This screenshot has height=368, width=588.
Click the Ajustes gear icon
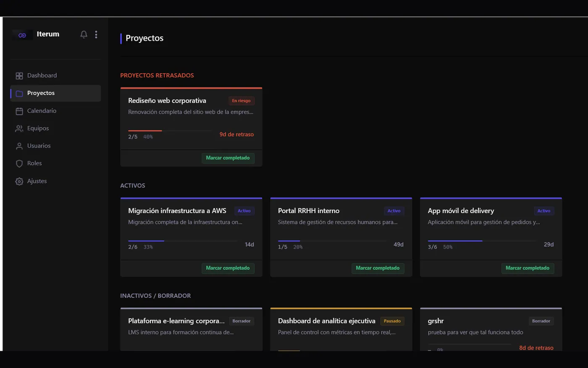(19, 181)
